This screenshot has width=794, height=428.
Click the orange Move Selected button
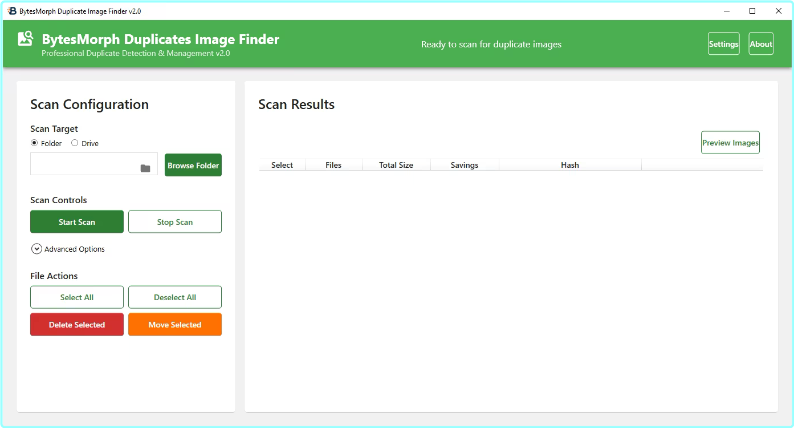point(175,325)
